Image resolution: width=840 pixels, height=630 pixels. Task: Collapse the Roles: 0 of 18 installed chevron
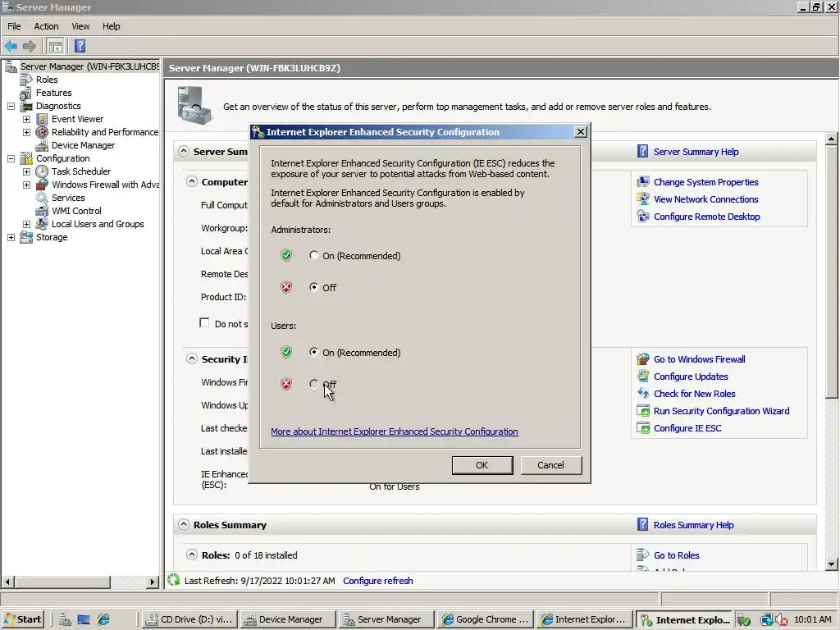(x=192, y=555)
